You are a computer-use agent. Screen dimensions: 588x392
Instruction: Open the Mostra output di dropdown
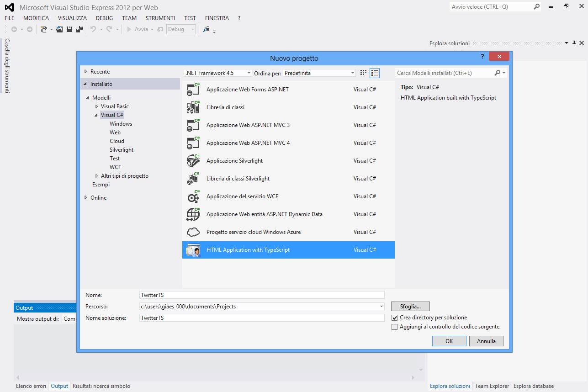pyautogui.click(x=69, y=319)
